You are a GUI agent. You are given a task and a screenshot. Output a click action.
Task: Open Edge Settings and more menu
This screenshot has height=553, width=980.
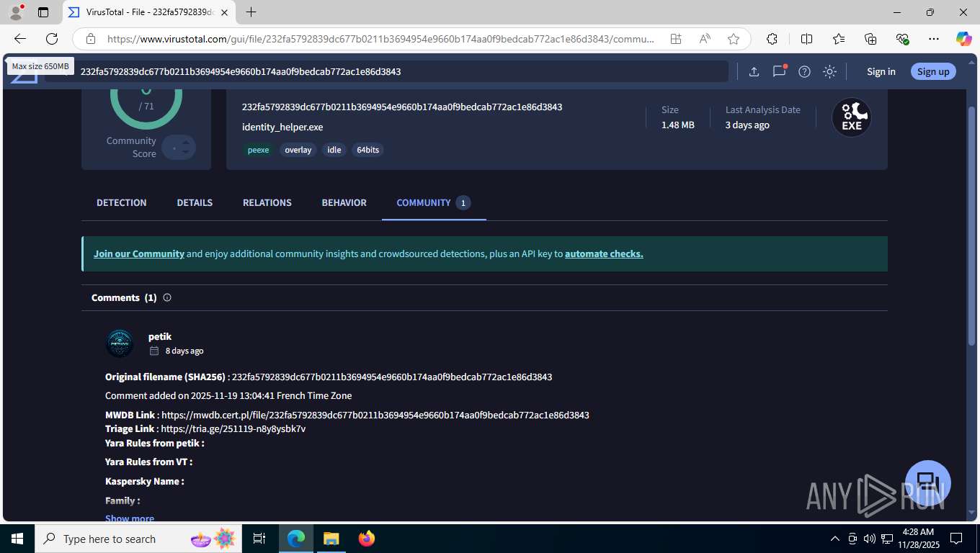point(934,39)
